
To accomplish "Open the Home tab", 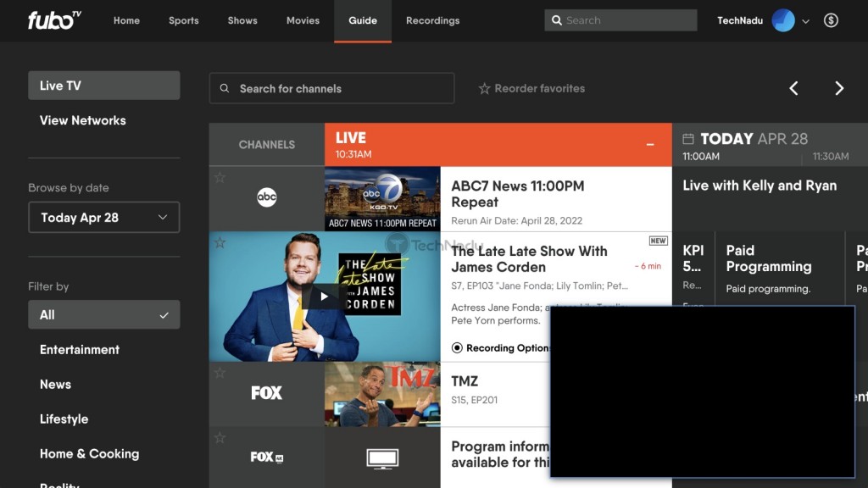I will (127, 20).
